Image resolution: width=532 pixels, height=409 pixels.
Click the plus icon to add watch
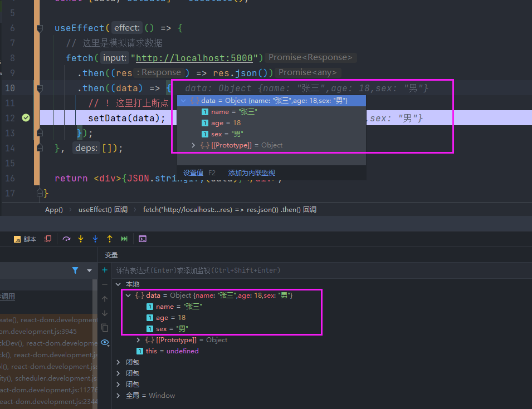pyautogui.click(x=105, y=270)
